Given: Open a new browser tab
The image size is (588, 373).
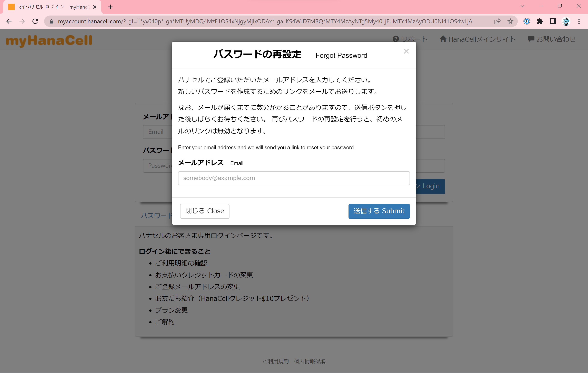Looking at the screenshot, I should click(110, 7).
